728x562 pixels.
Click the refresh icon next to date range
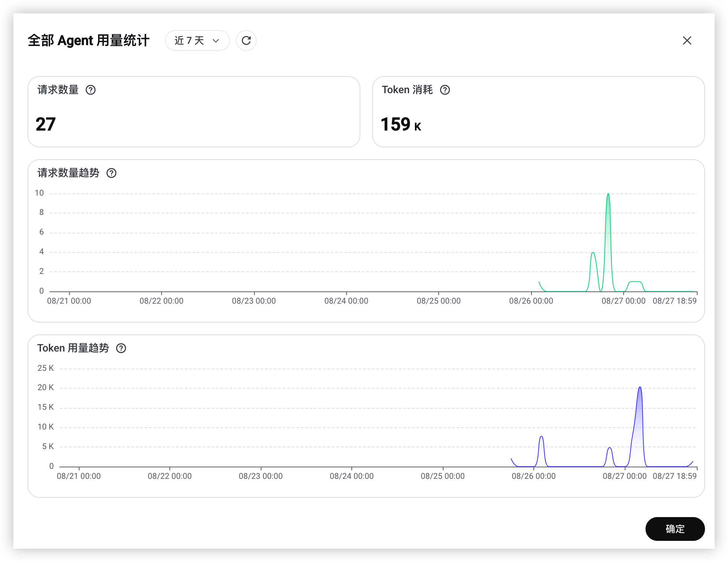246,40
